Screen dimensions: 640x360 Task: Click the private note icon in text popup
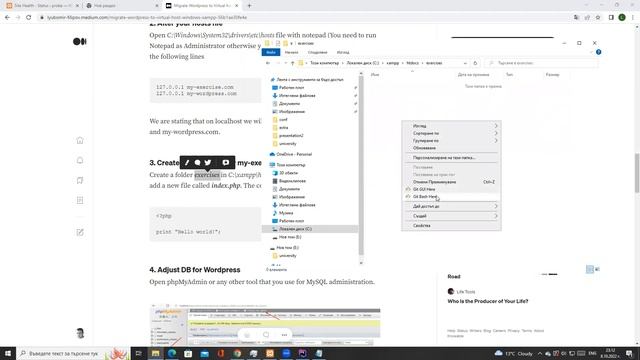pos(226,162)
